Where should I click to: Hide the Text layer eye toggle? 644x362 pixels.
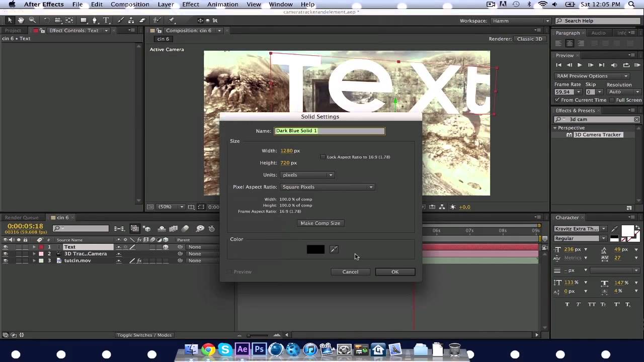[6, 247]
